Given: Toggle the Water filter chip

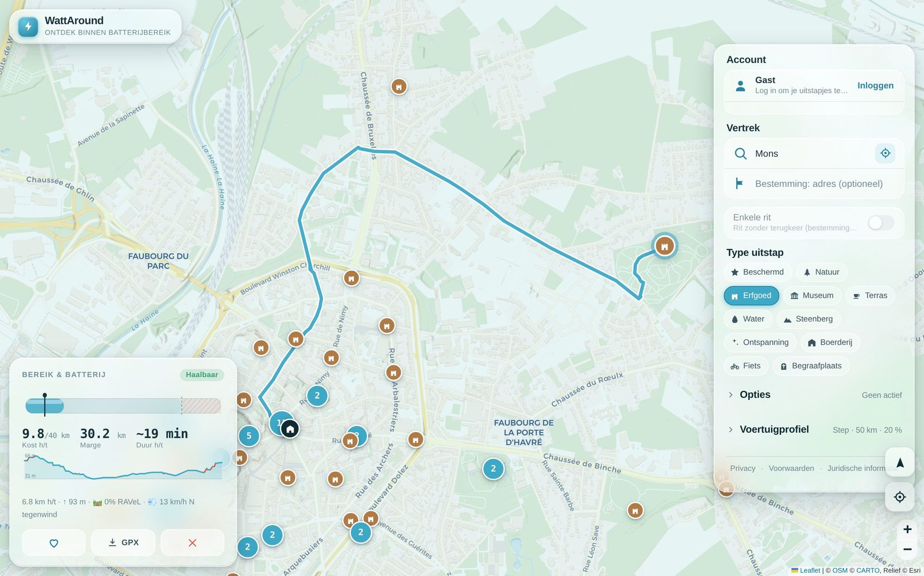Looking at the screenshot, I should [x=748, y=319].
